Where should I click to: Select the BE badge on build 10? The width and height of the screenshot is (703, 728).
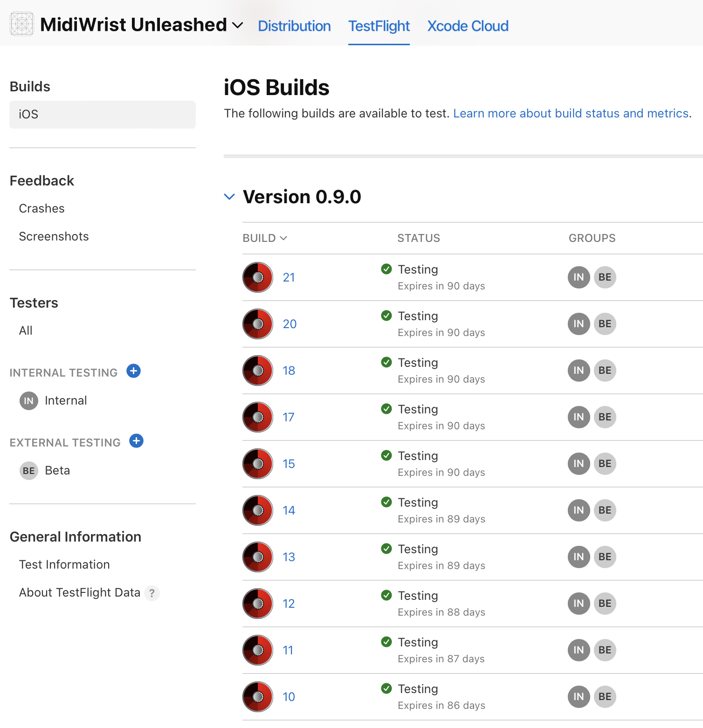point(605,697)
